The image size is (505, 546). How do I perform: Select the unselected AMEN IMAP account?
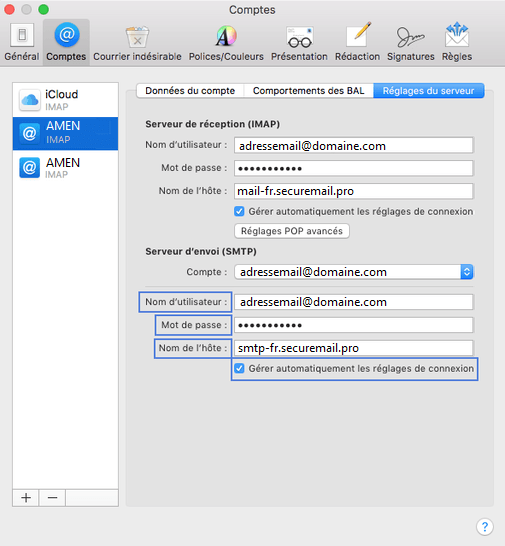(65, 167)
